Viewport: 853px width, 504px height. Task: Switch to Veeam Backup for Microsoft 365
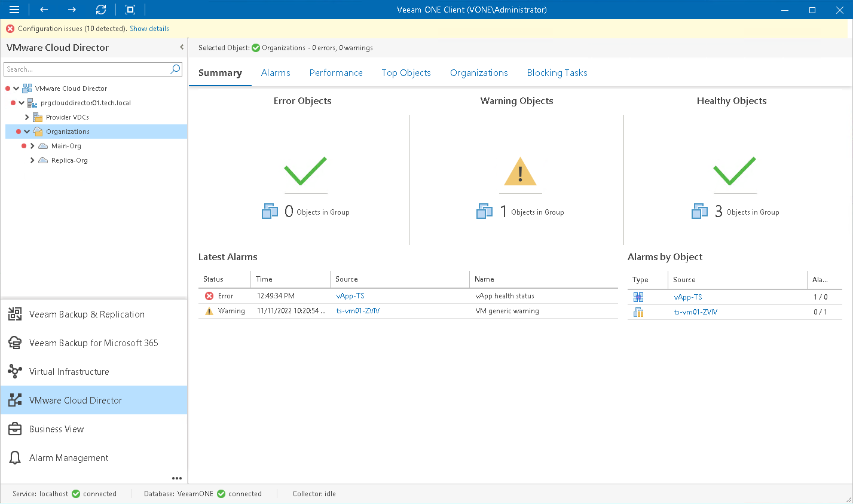pos(94,343)
